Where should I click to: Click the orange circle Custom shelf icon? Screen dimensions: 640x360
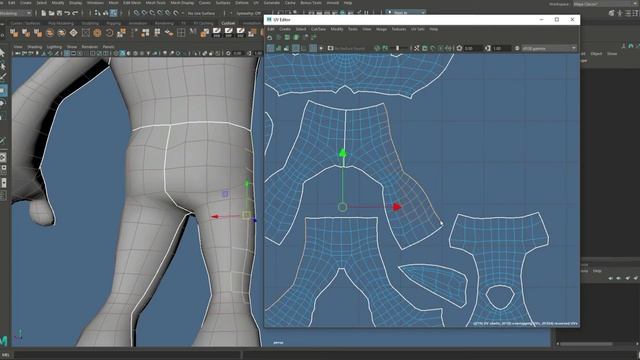click(x=97, y=33)
